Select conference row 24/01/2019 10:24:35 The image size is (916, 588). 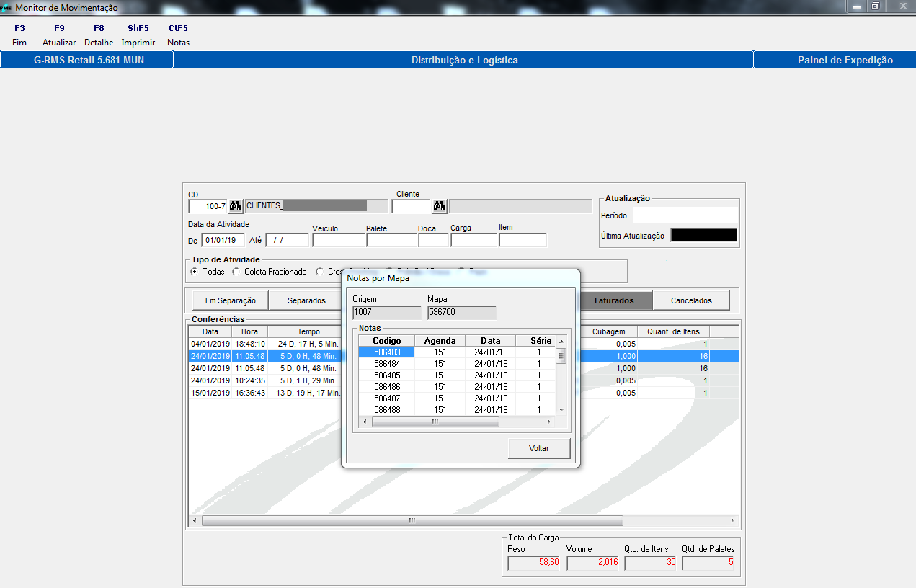(463, 380)
